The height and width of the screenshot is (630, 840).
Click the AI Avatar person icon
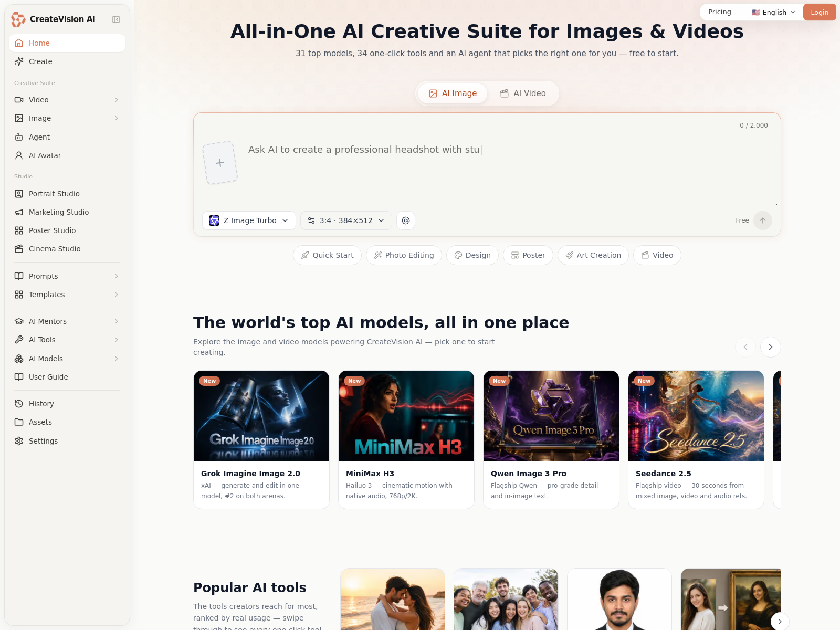[19, 155]
